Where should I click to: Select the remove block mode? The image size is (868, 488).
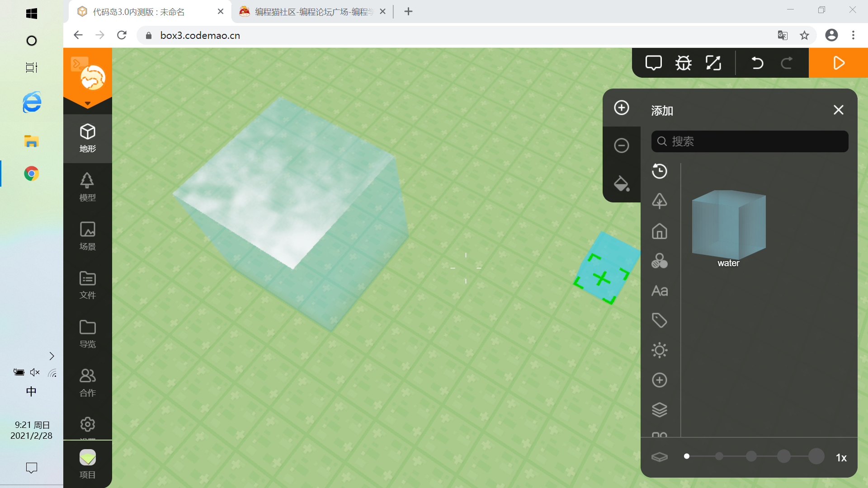[x=622, y=145]
